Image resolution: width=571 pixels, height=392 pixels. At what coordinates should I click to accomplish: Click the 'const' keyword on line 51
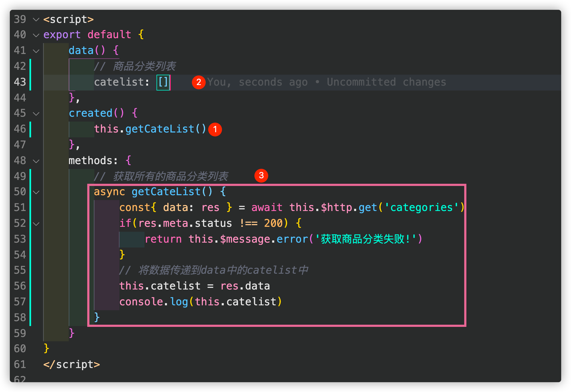coord(135,207)
